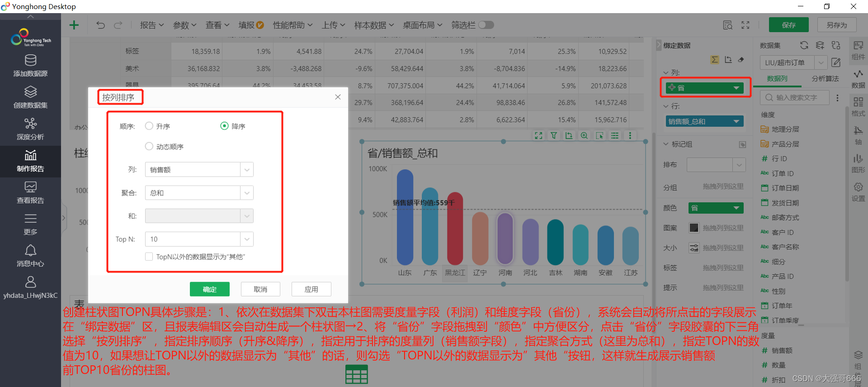This screenshot has height=387, width=868.
Task: Edit dataset with pencil icon
Action: [836, 62]
